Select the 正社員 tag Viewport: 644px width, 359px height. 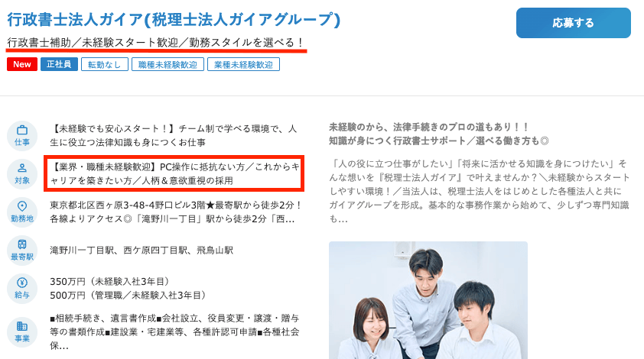coord(59,64)
